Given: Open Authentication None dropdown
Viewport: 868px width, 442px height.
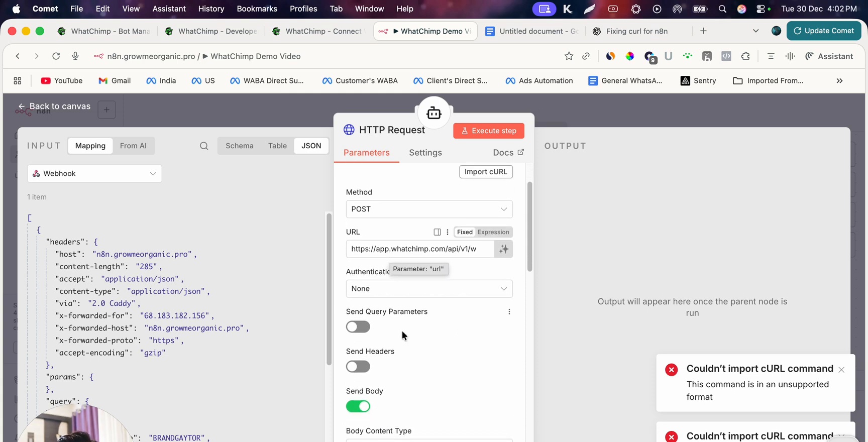Looking at the screenshot, I should pos(429,289).
